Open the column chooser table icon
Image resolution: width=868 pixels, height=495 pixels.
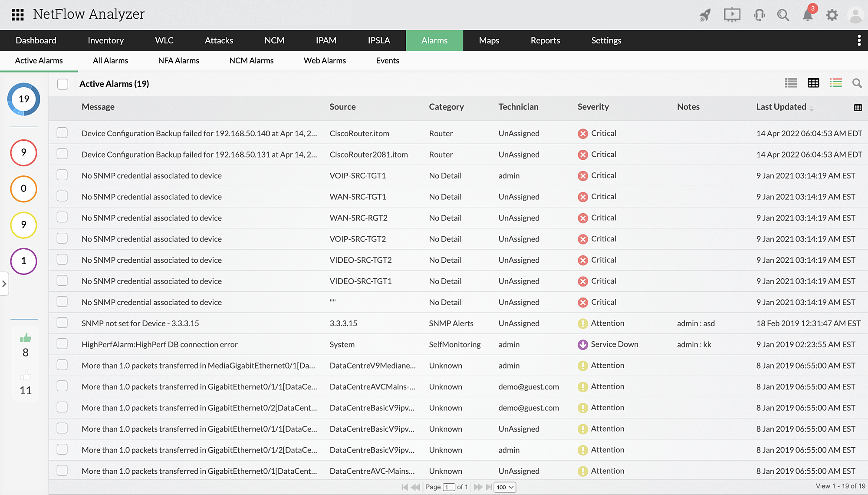858,108
